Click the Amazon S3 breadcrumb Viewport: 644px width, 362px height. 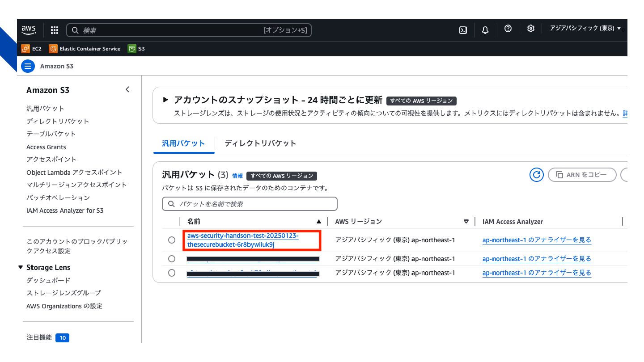tap(57, 66)
